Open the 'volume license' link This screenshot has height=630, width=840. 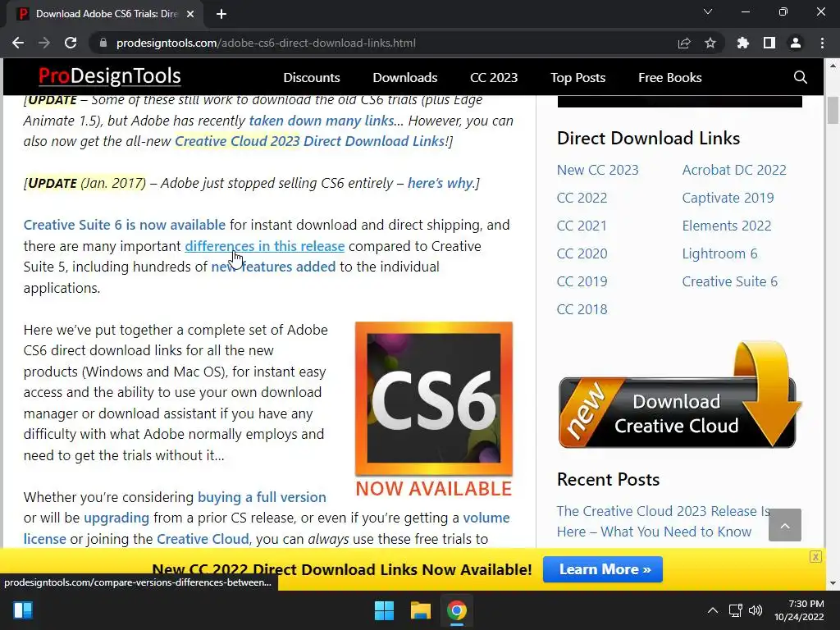pyautogui.click(x=486, y=518)
